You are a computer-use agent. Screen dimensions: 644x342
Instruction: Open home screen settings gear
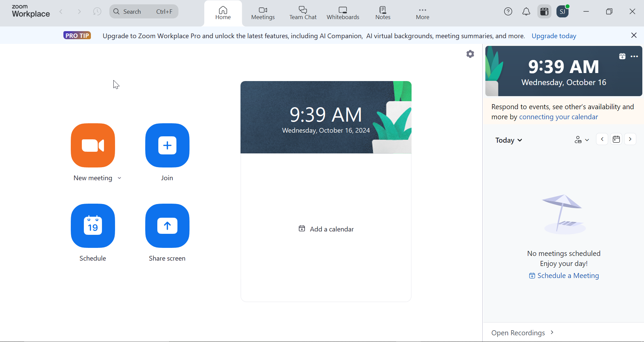point(470,54)
